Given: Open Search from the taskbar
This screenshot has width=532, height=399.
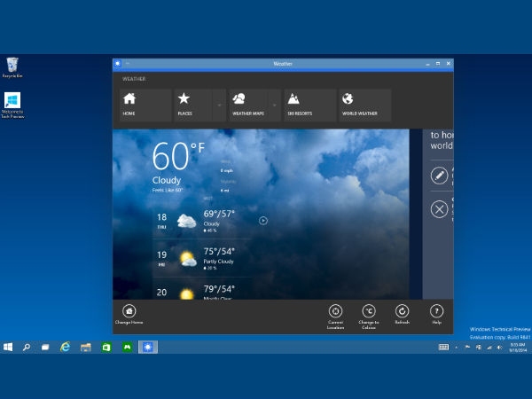Looking at the screenshot, I should [26, 347].
